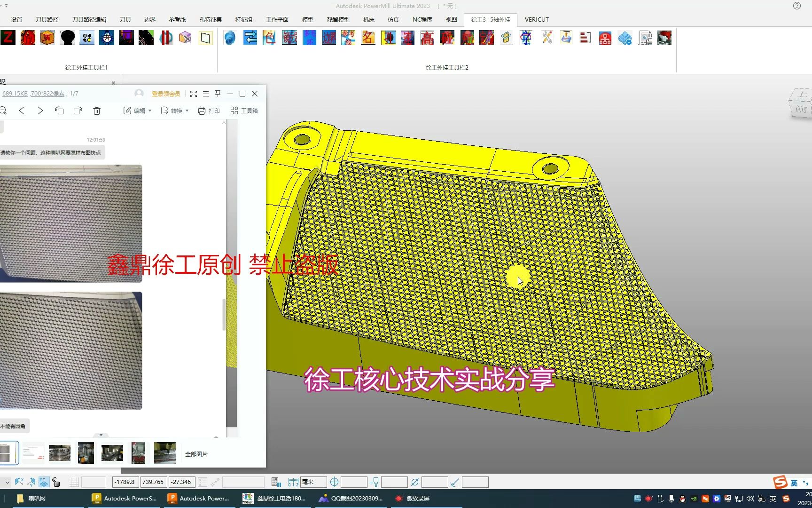Click the blue snowman plugin icon
812x508 pixels.
pos(107,38)
